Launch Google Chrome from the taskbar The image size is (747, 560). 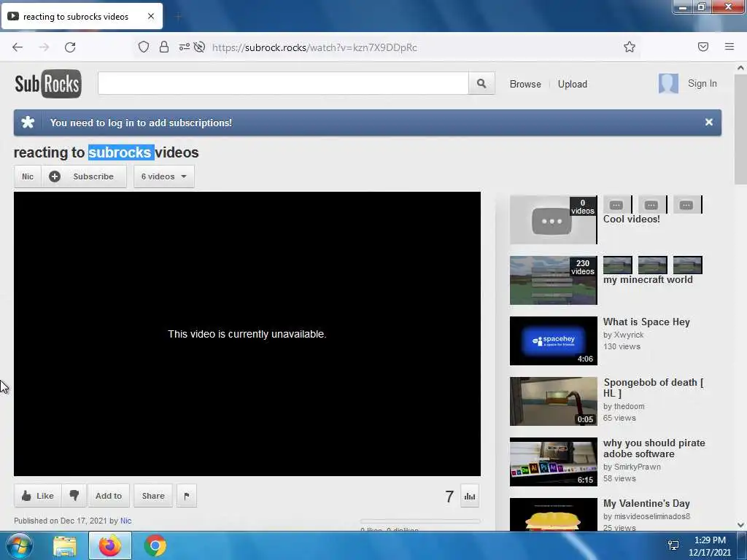tap(155, 545)
